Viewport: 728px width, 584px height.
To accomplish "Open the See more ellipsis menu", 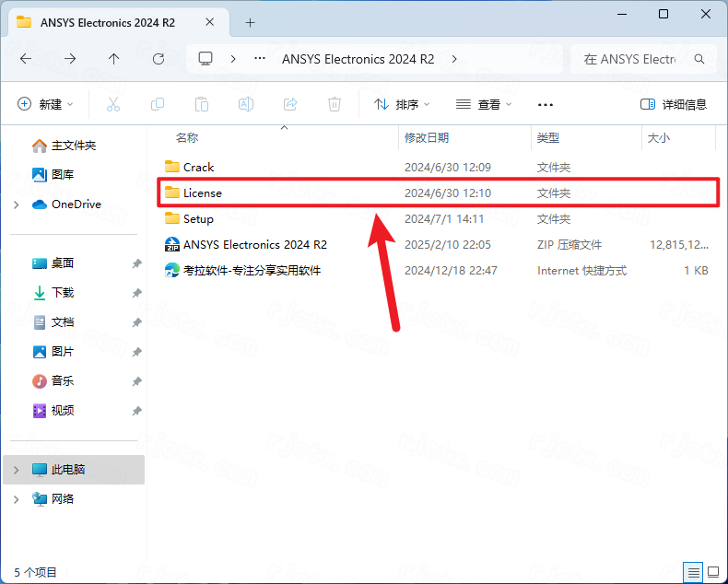I will (546, 105).
